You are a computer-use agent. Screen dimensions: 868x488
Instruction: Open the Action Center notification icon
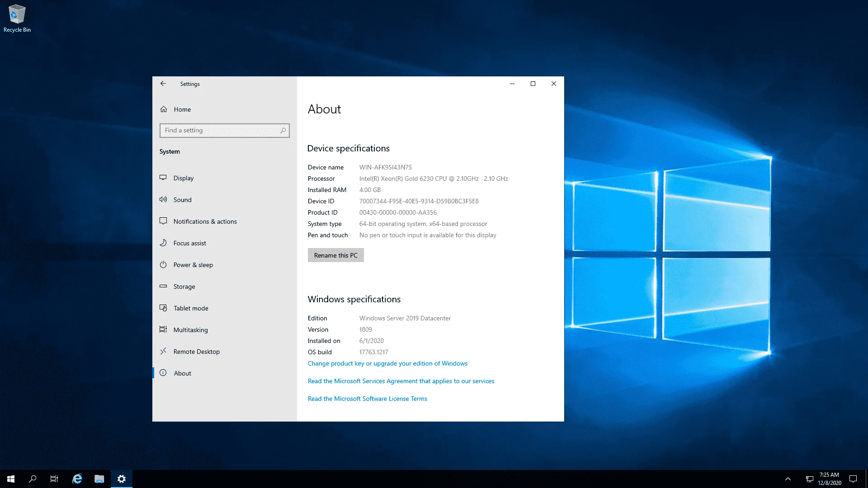(853, 479)
